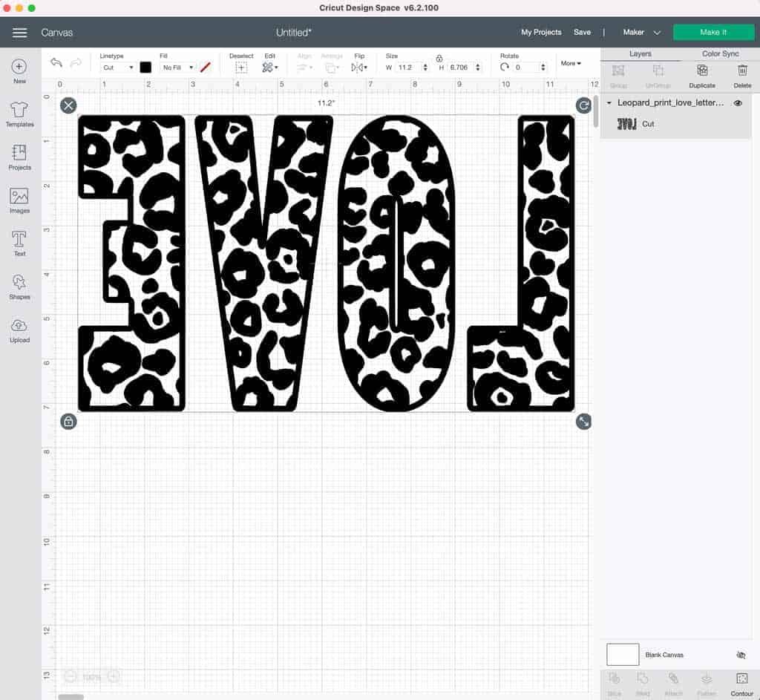760x700 pixels.
Task: Open the Maker machine dropdown
Action: (x=642, y=33)
